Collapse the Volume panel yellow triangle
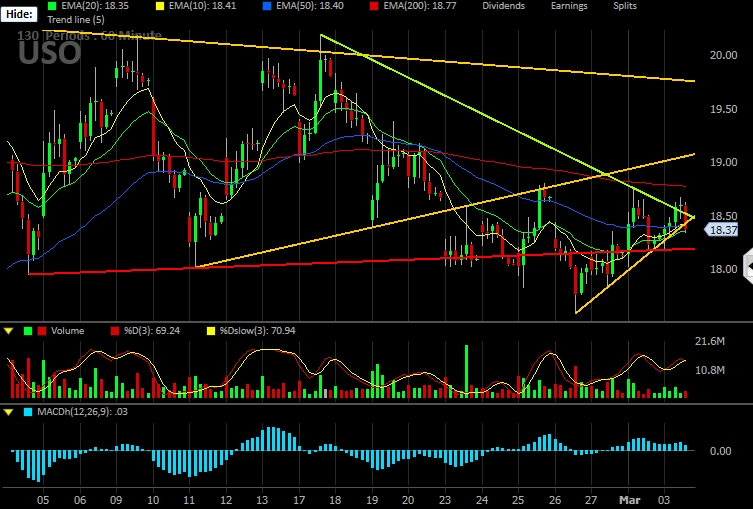 (8, 331)
